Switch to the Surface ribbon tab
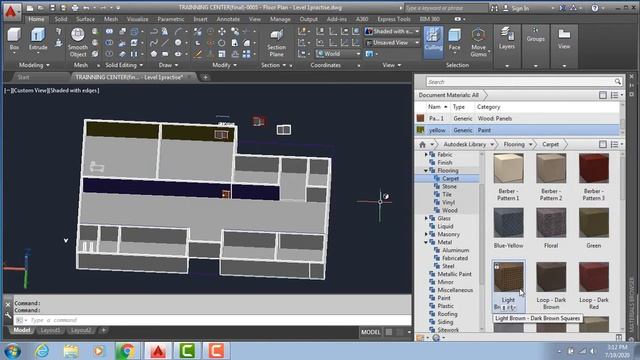Image resolution: width=640 pixels, height=360 pixels. pyautogui.click(x=85, y=19)
